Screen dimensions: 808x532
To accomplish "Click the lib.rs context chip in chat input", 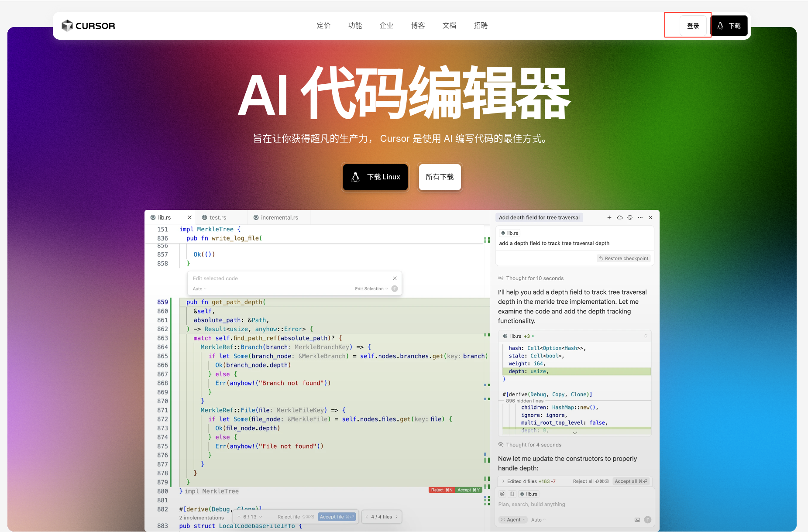I will pos(529,494).
